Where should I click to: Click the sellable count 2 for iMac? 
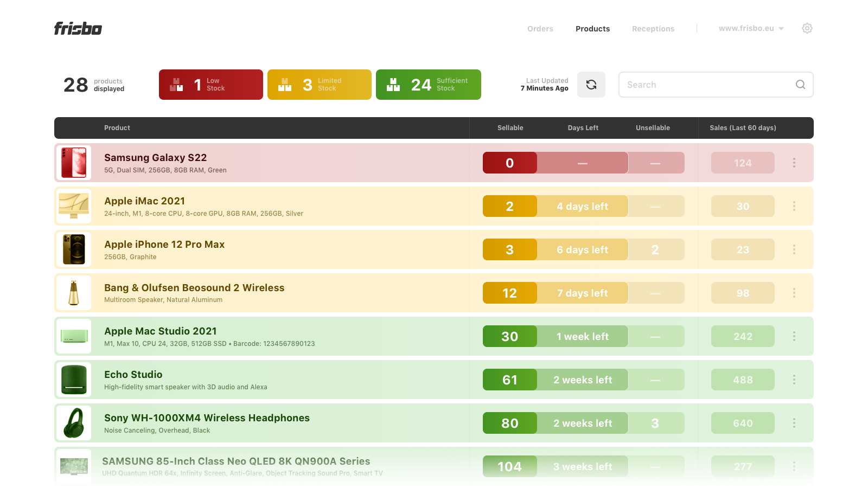(510, 206)
